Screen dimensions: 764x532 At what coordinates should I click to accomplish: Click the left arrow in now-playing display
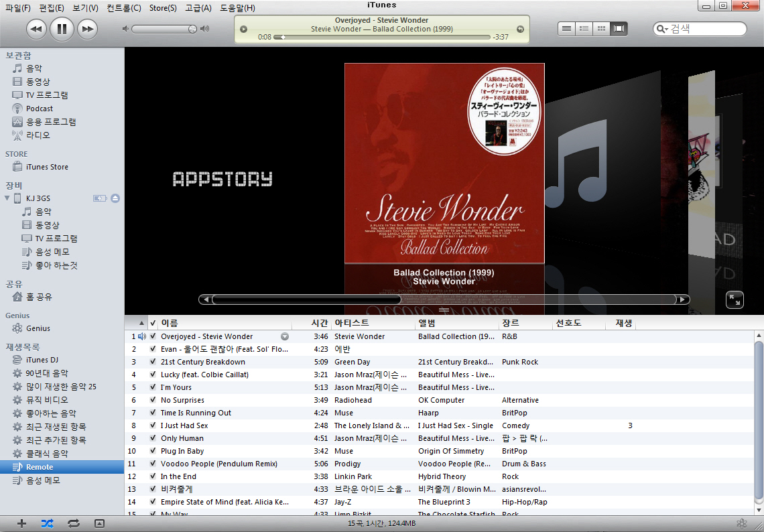click(x=244, y=29)
